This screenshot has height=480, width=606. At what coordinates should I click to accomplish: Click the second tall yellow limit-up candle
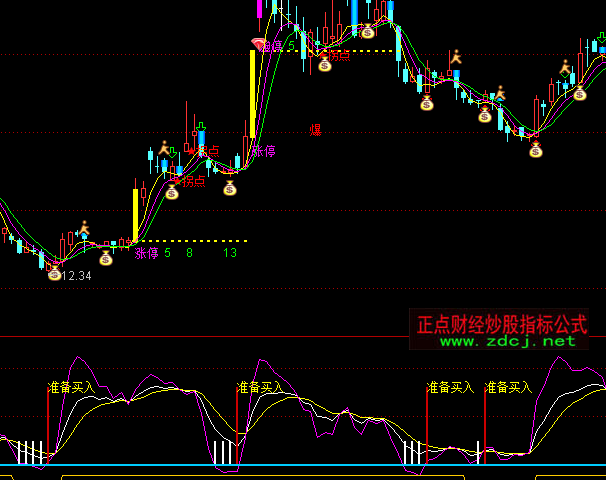(252, 93)
